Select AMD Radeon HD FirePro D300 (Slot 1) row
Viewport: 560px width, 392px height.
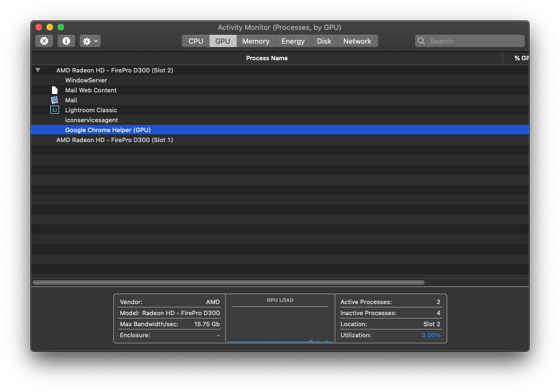pyautogui.click(x=280, y=140)
